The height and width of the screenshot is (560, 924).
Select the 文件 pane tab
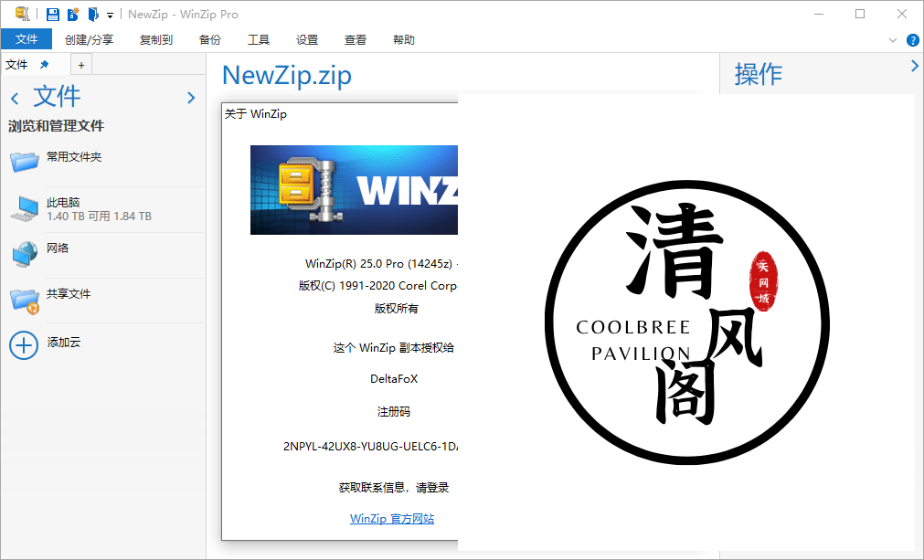pos(16,65)
